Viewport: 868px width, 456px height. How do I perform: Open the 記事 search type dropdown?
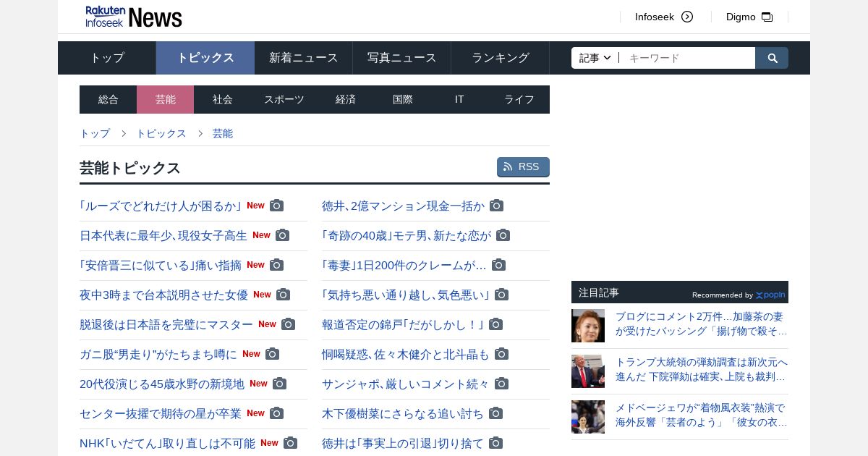coord(595,58)
